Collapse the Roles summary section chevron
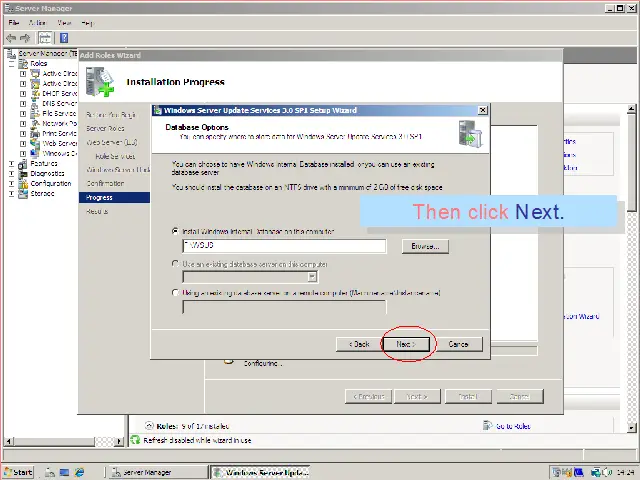Screen dimensions: 640x480 click(149, 426)
